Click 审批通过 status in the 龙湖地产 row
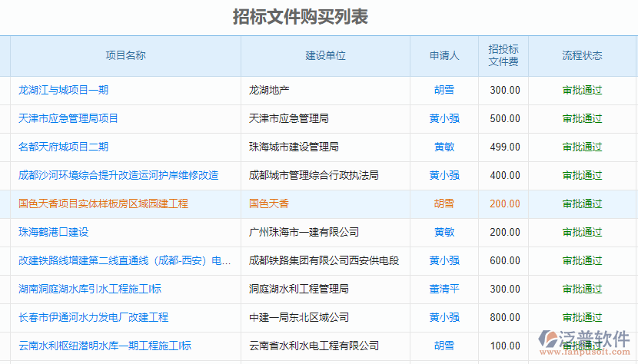 click(x=582, y=90)
